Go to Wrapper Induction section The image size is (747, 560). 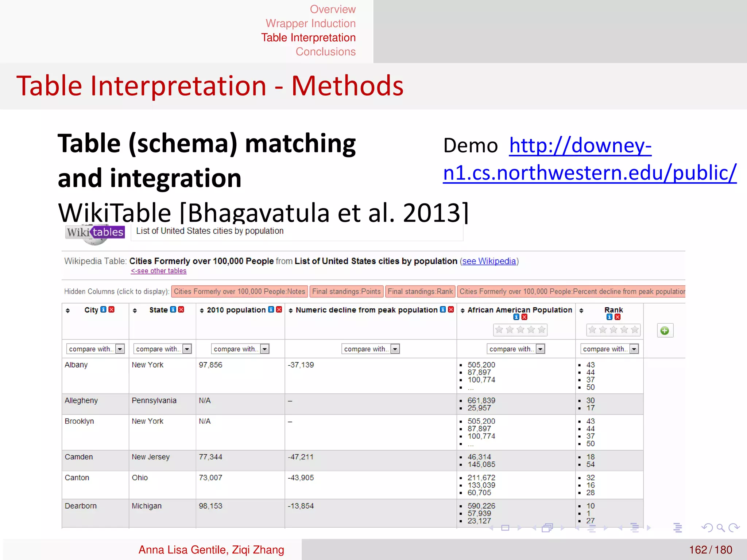pos(310,23)
